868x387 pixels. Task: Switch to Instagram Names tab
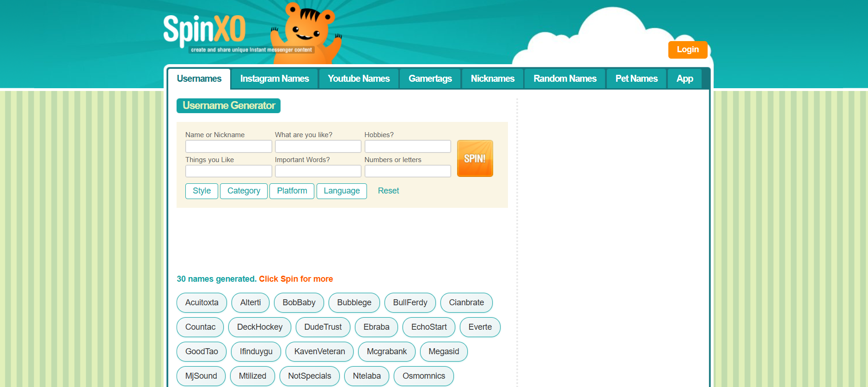pos(275,79)
